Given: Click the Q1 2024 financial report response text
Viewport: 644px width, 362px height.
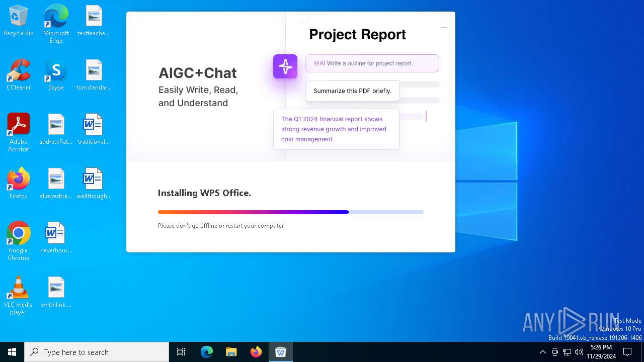Looking at the screenshot, I should point(334,129).
